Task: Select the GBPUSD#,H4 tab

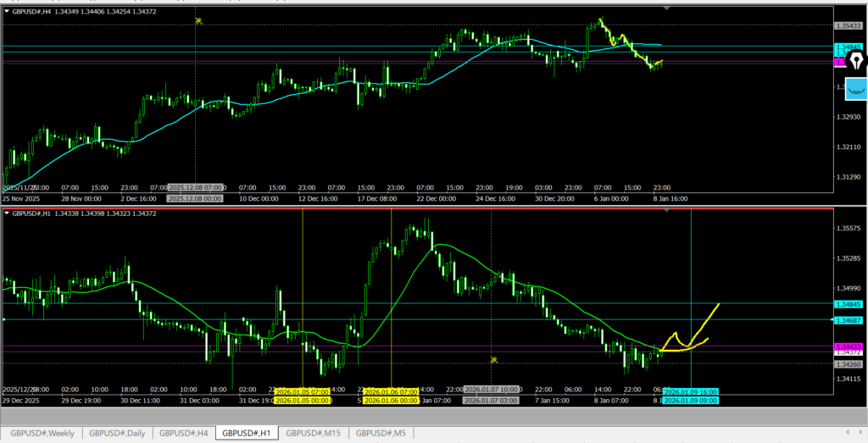Action: click(184, 433)
